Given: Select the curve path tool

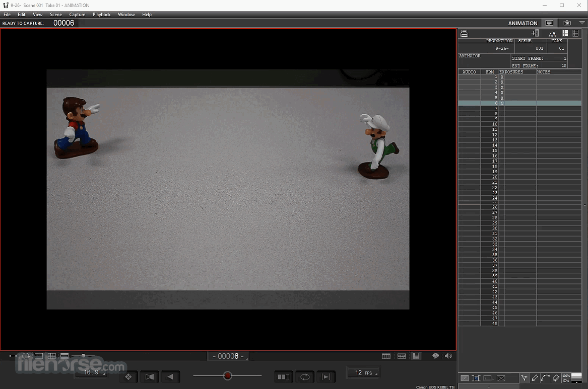Looking at the screenshot, I should tap(545, 378).
